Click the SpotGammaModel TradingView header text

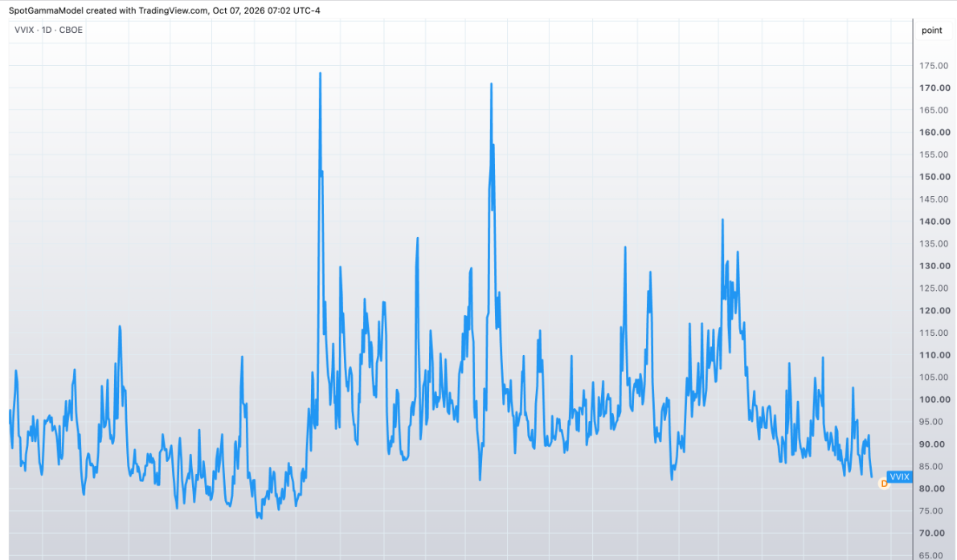pyautogui.click(x=164, y=10)
